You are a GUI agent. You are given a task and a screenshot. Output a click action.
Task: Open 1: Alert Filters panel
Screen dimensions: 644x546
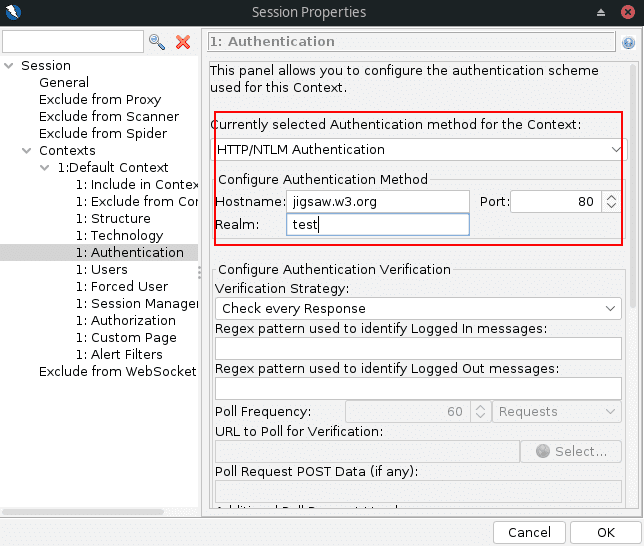click(x=119, y=355)
